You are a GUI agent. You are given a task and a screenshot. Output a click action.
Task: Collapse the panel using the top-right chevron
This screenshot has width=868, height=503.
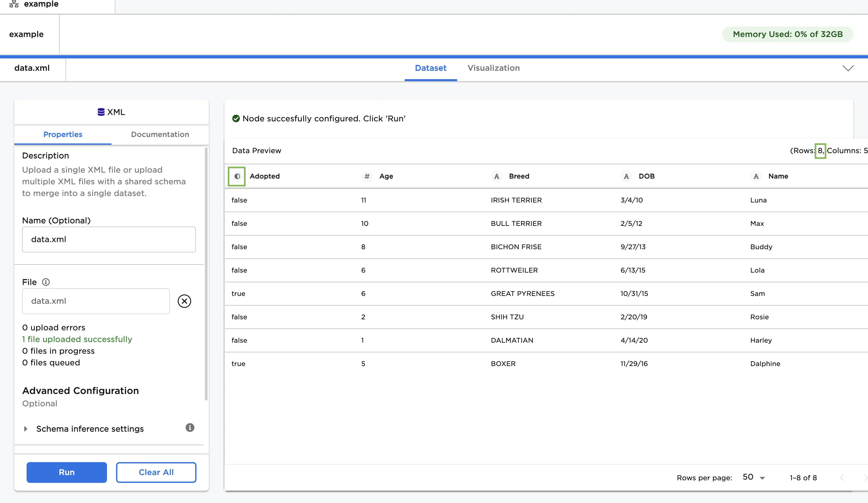point(848,68)
